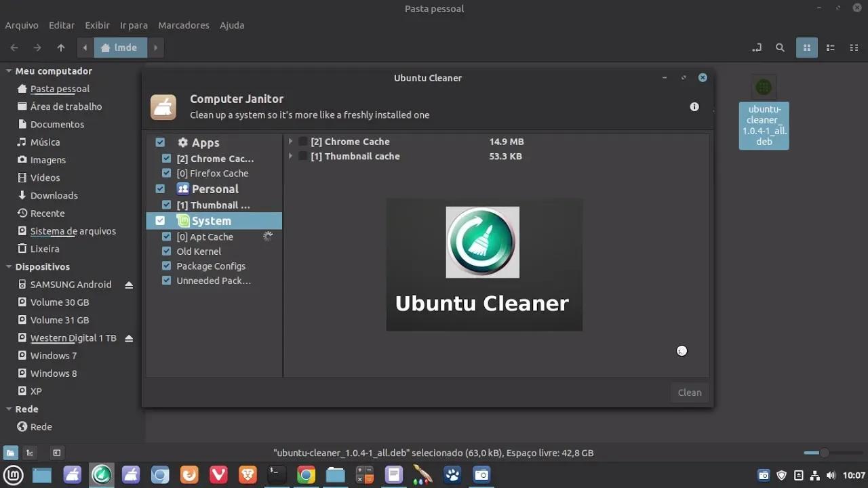Click the search icon in the toolbar
Viewport: 868px width, 488px height.
coord(780,47)
